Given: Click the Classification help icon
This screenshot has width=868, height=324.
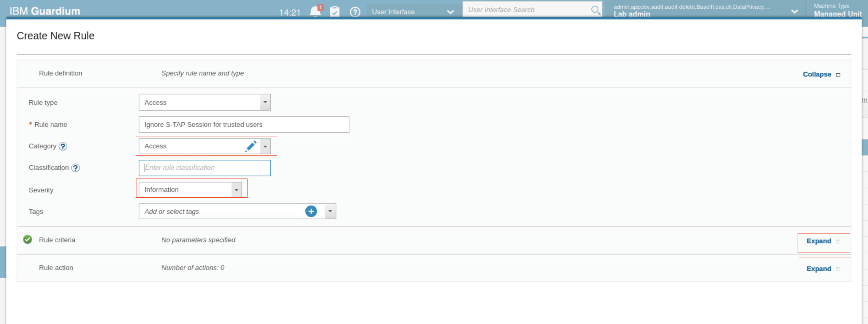Looking at the screenshot, I should click(x=75, y=168).
